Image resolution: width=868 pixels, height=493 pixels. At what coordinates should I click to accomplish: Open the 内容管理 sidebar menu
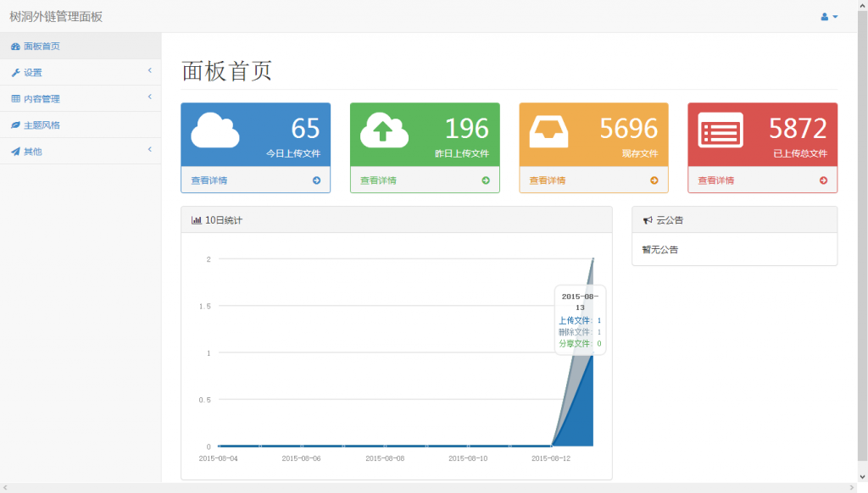[81, 98]
